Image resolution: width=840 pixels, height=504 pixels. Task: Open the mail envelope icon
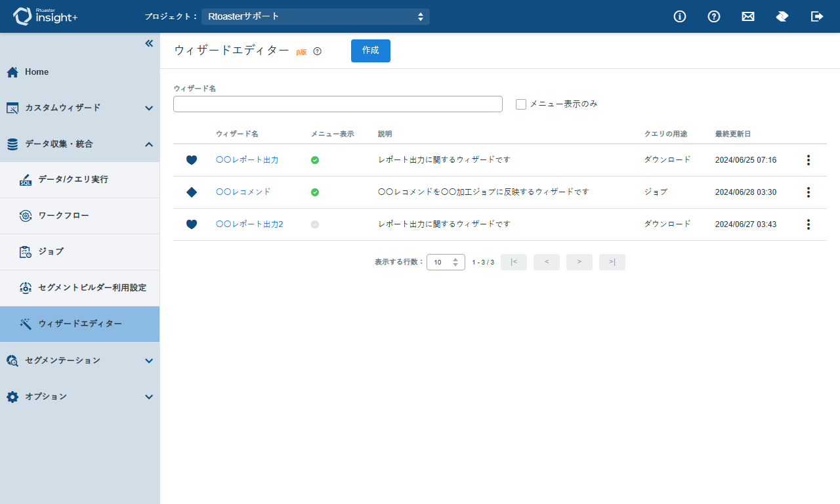click(x=748, y=16)
